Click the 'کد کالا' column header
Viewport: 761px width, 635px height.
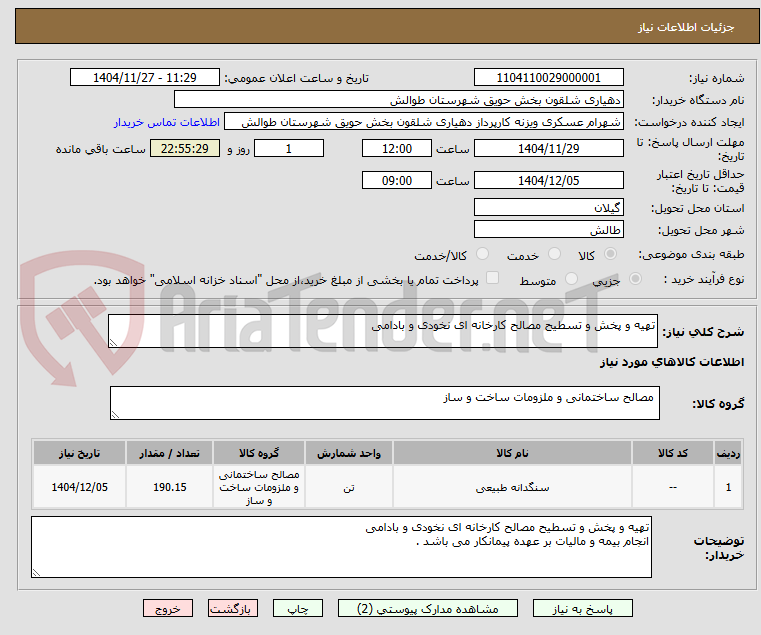pos(673,453)
